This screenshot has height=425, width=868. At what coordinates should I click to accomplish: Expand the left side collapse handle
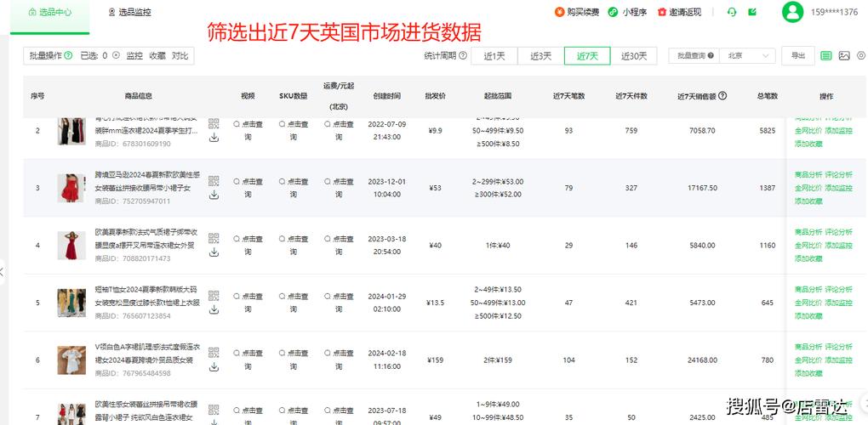(3, 271)
